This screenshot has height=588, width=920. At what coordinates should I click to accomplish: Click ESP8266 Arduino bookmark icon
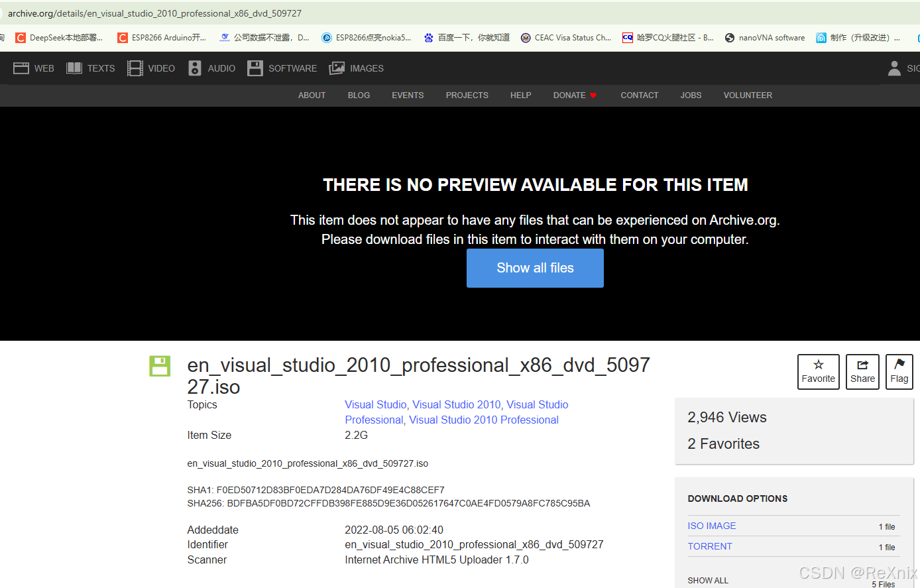pyautogui.click(x=122, y=38)
